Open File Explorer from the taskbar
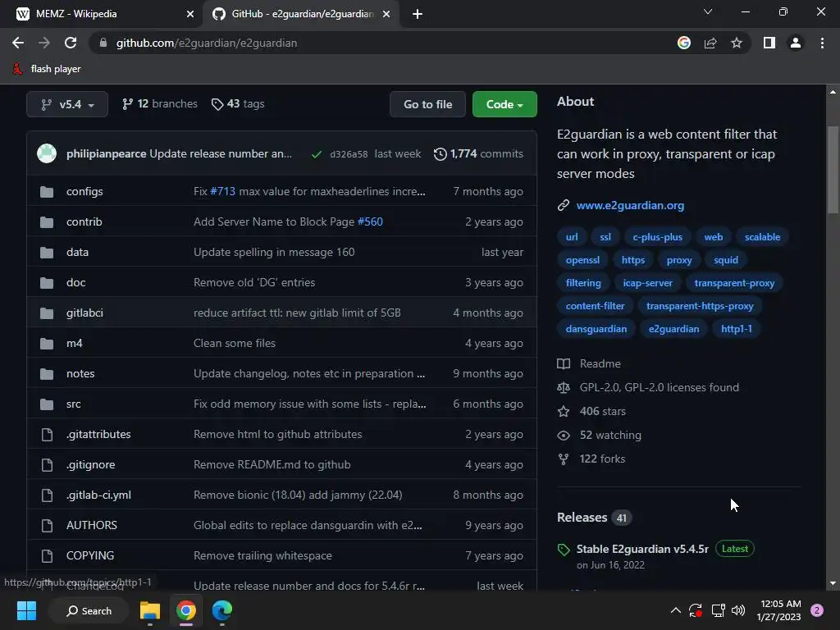 [x=150, y=610]
